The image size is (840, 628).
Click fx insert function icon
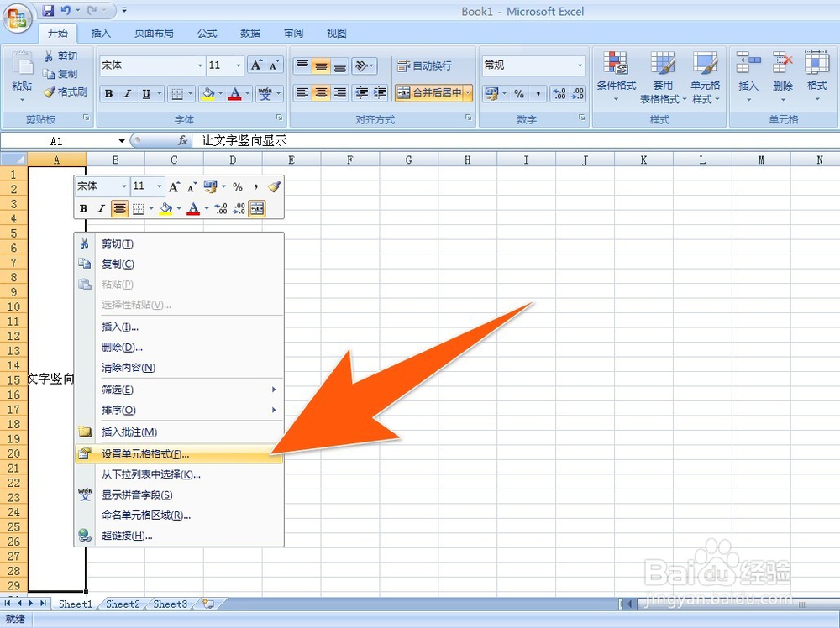point(182,140)
